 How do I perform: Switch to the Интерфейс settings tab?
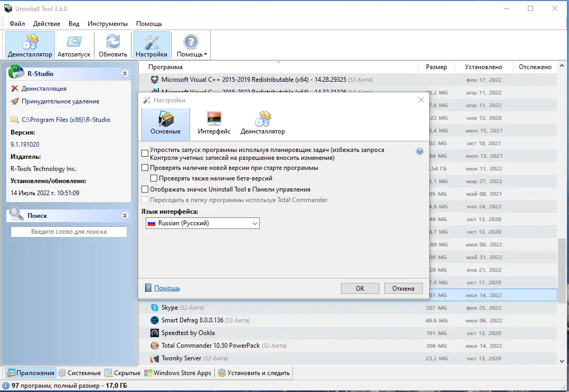pos(214,123)
